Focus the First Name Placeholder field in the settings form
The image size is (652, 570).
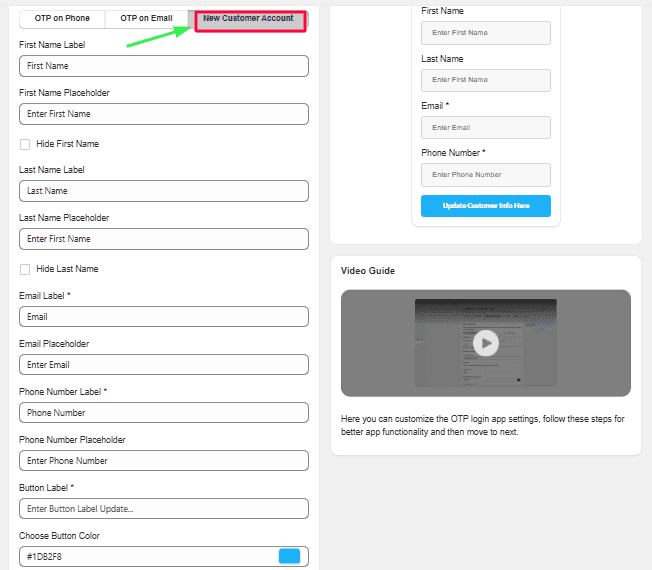click(x=164, y=114)
